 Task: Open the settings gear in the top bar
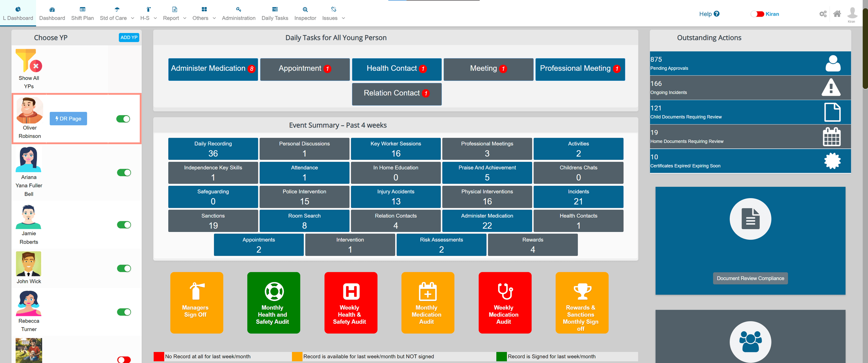pyautogui.click(x=823, y=14)
